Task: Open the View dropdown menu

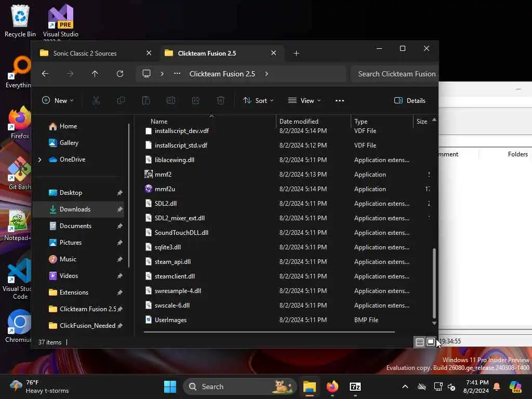Action: tap(304, 100)
